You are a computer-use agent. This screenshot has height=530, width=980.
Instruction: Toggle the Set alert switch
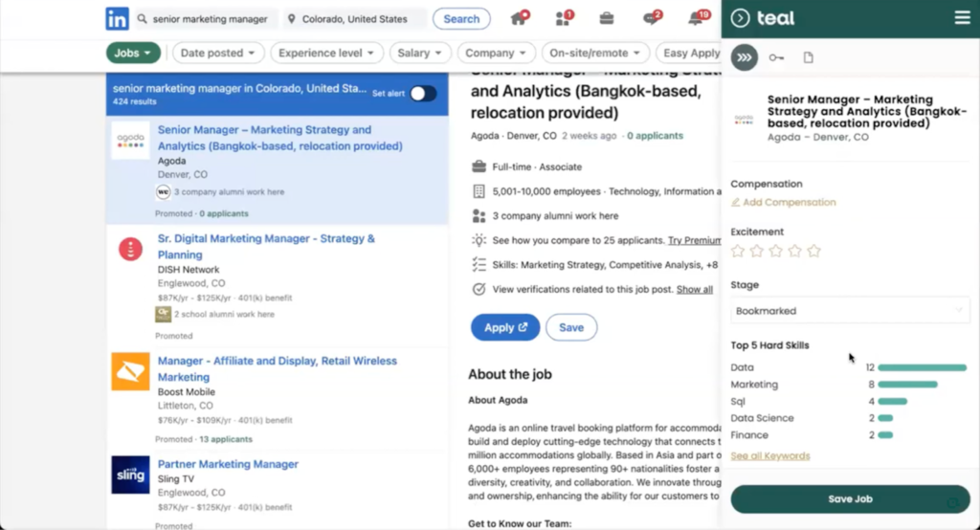(x=423, y=94)
